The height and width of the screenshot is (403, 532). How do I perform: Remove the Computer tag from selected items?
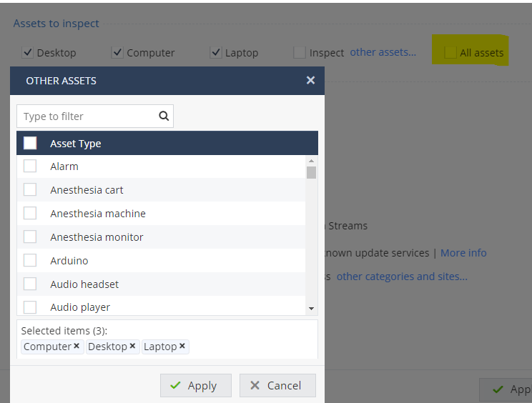click(x=77, y=346)
